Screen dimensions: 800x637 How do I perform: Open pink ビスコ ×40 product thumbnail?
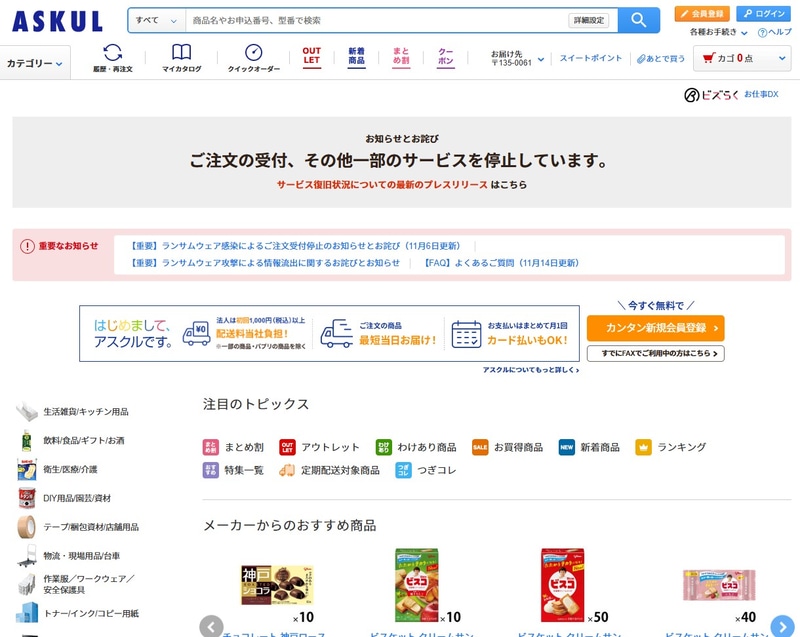click(719, 585)
